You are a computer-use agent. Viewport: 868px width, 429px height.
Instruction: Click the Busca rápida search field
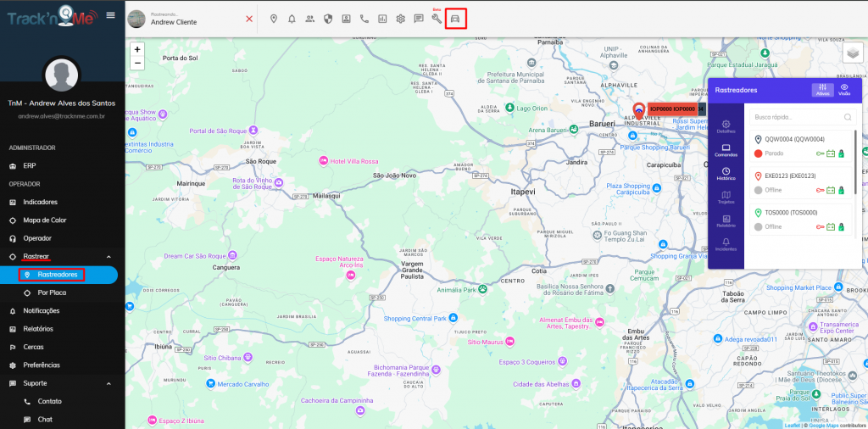[x=797, y=117]
